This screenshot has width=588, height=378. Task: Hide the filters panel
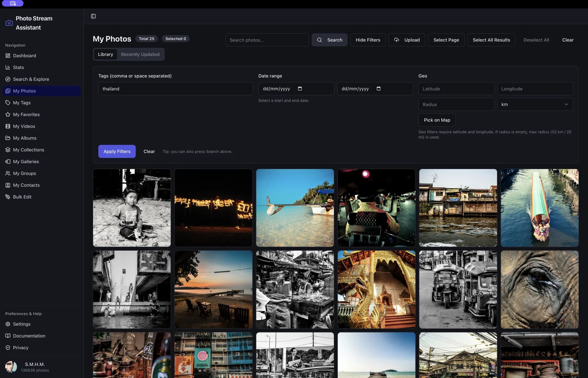click(x=368, y=40)
